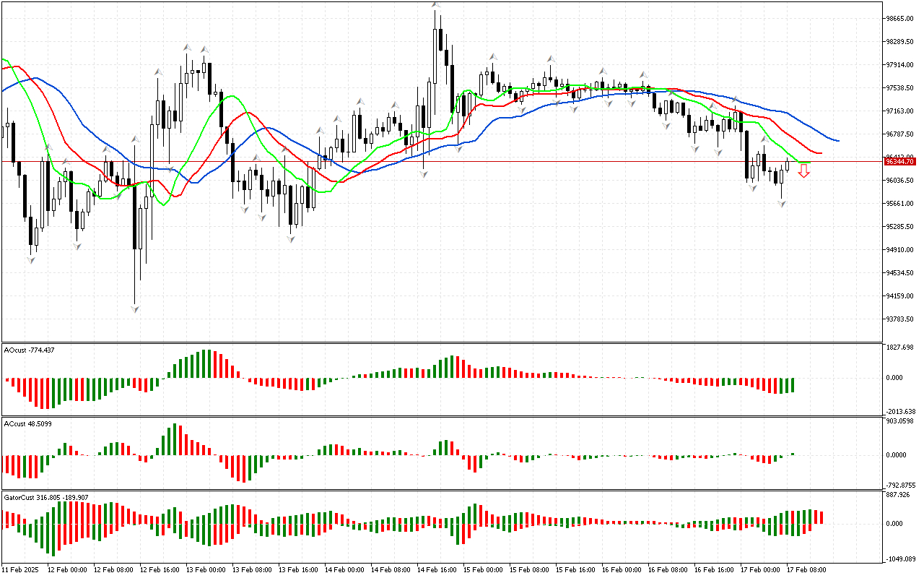This screenshot has width=924, height=578.
Task: Click the 14 Feb 16:00 time label
Action: click(x=437, y=570)
